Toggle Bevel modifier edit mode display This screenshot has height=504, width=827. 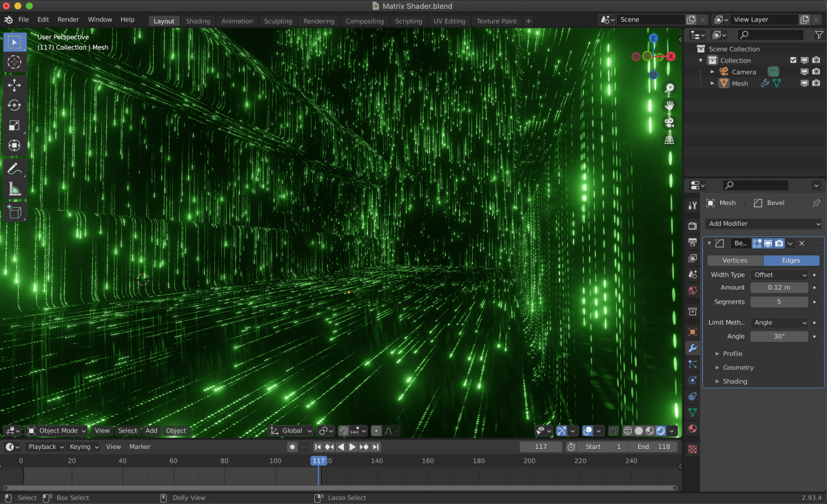coord(757,243)
